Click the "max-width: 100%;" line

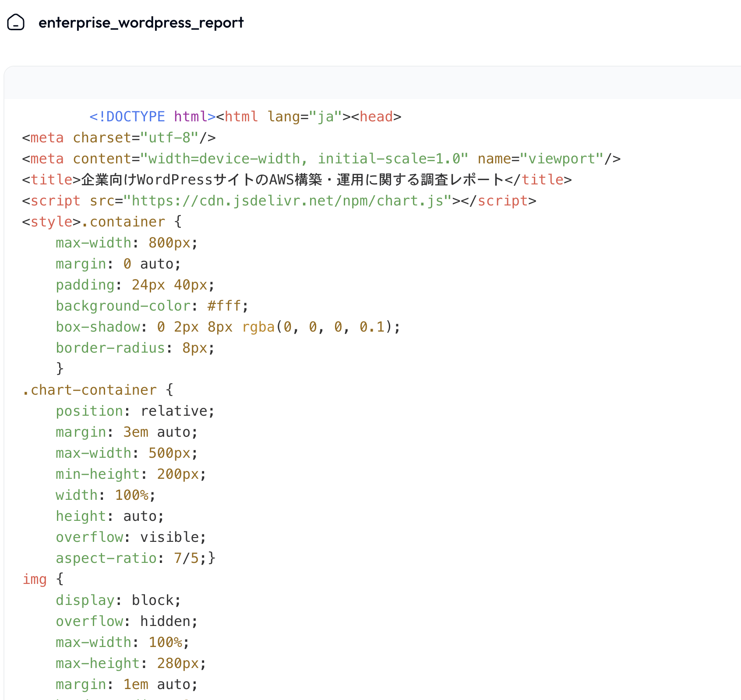click(x=123, y=642)
